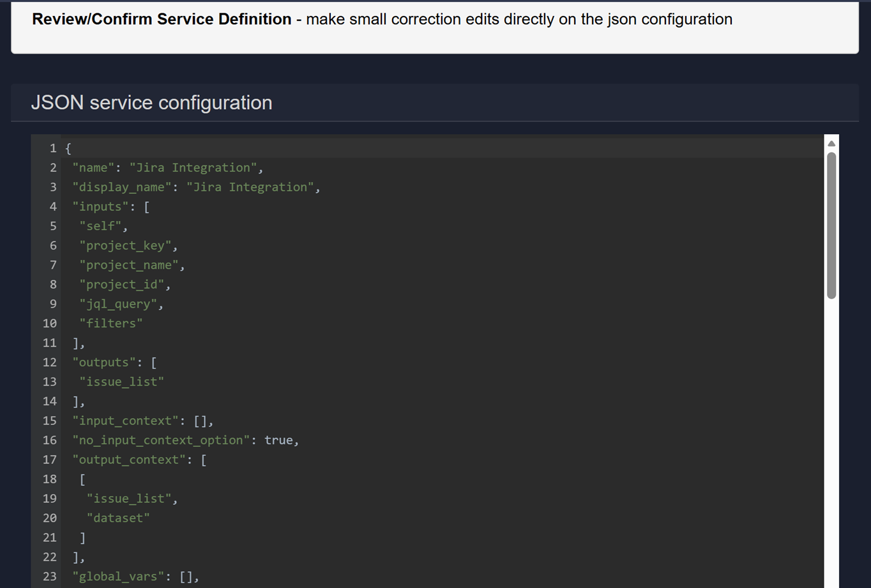Click the editor scrollbar up arrow
871x588 pixels.
(831, 144)
